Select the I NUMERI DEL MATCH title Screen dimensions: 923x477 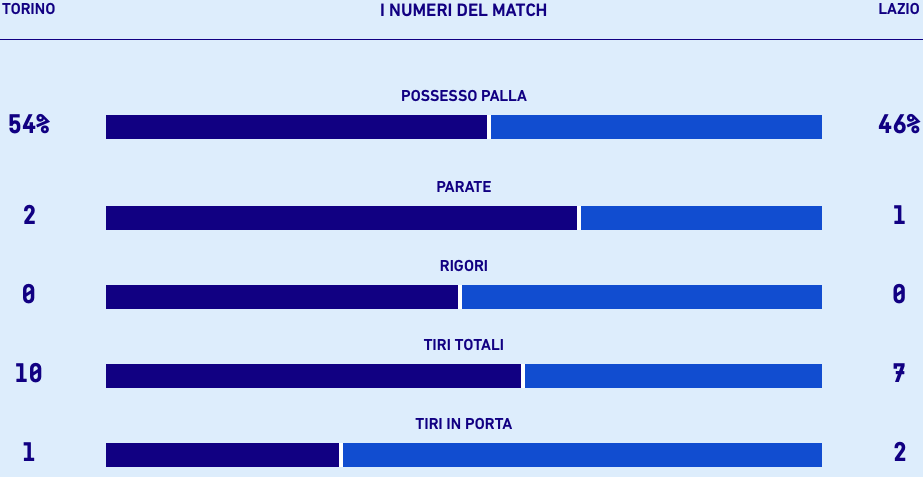click(x=463, y=11)
